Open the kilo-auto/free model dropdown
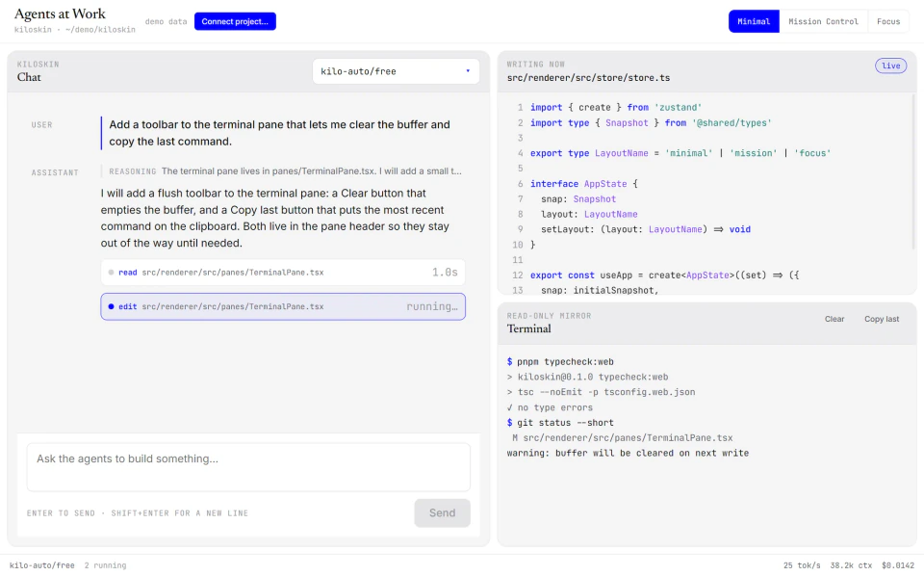Screen dimensions: 924x576 tap(396, 71)
